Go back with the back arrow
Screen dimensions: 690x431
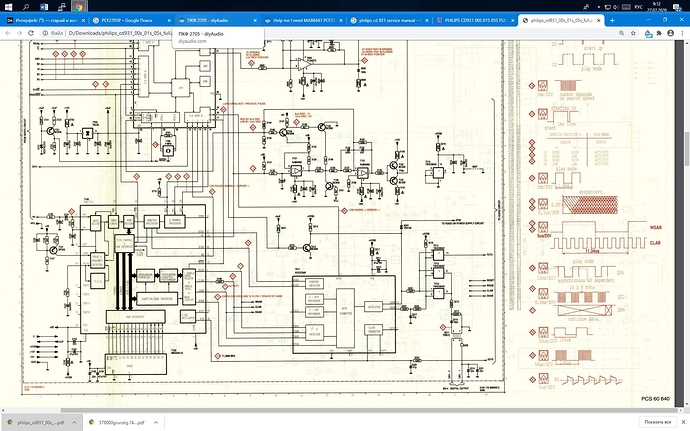tap(8, 33)
